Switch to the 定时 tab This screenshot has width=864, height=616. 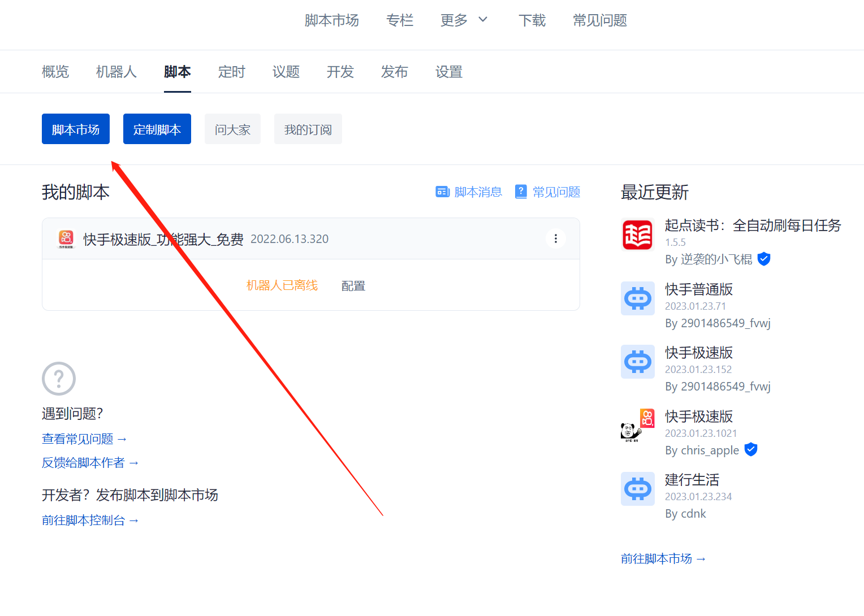pyautogui.click(x=232, y=72)
